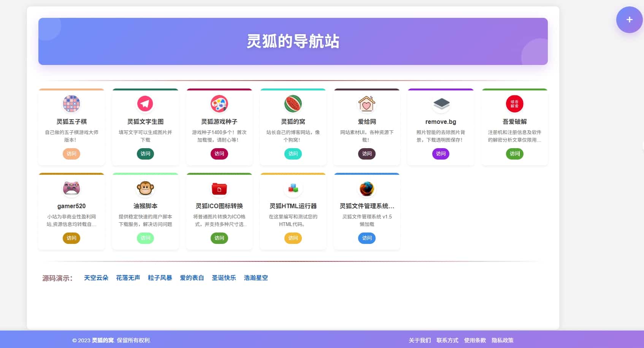This screenshot has height=348, width=644.
Task: Visit 油猴脚本 via its 访问 button
Action: [x=145, y=238]
